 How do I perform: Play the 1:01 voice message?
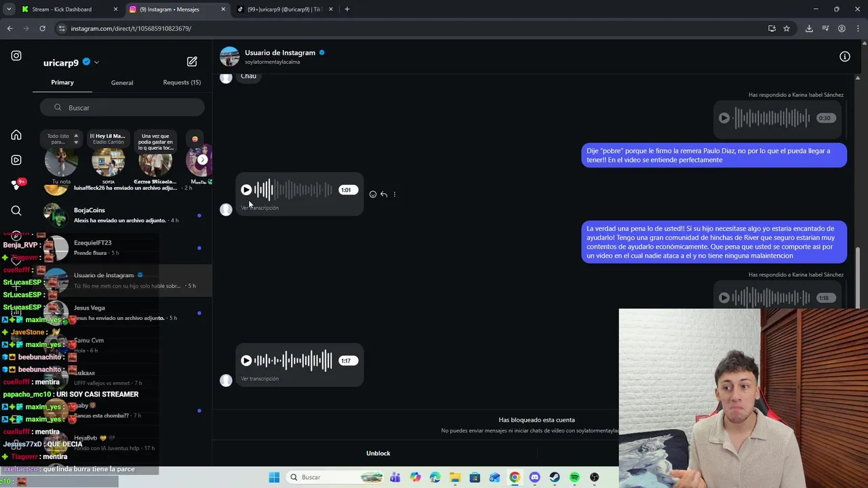[246, 190]
